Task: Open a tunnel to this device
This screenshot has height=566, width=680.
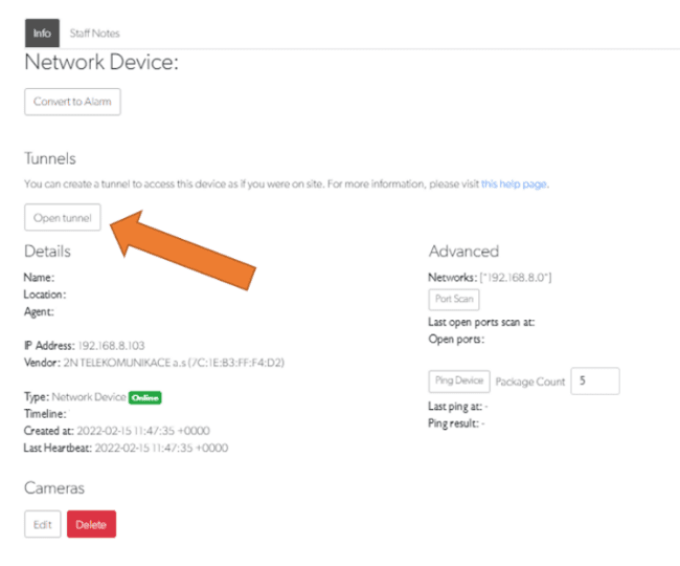Action: point(62,217)
